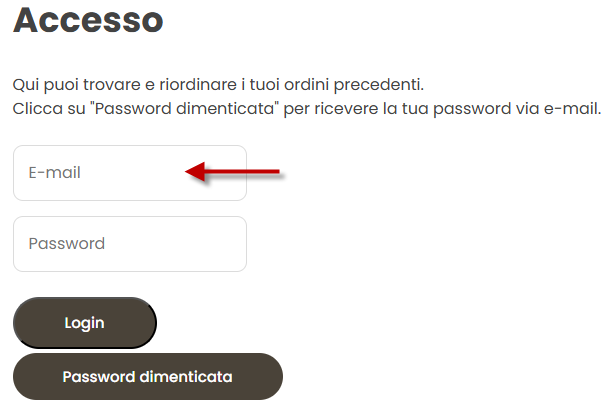Submit the form with the Login button
The width and height of the screenshot is (602, 405).
[85, 323]
